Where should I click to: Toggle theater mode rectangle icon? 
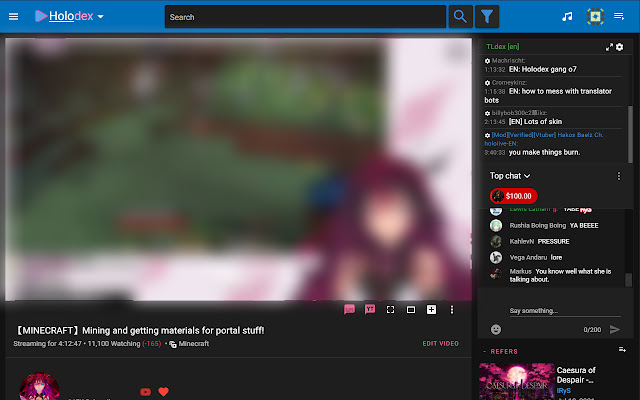pos(411,310)
